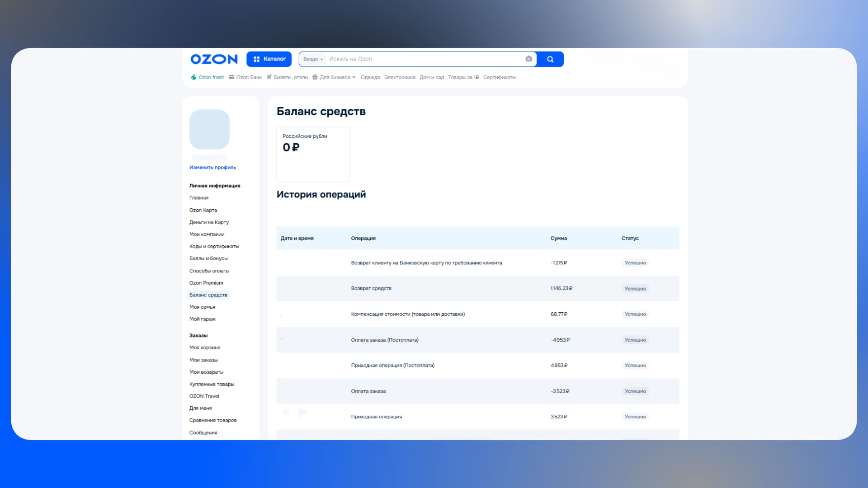The width and height of the screenshot is (868, 488).
Task: Click the Баланс средств page heading
Action: pyautogui.click(x=321, y=112)
